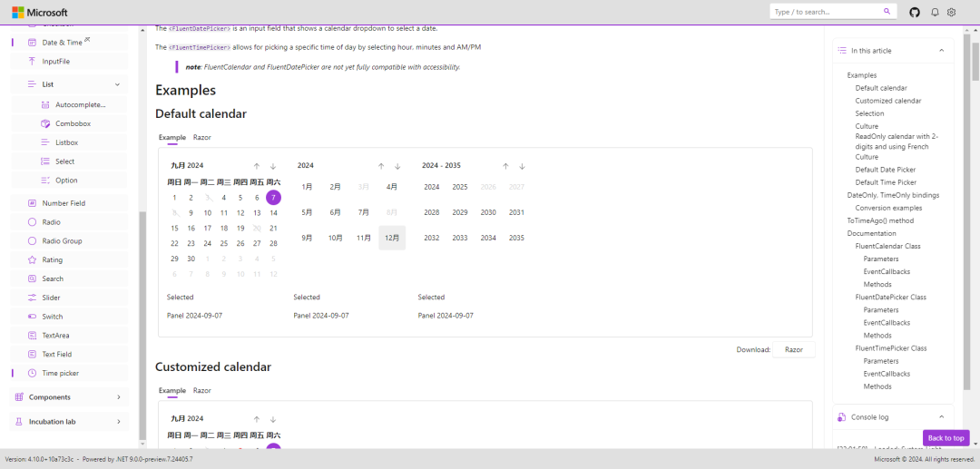Expand the Incubation lab group
The image size is (980, 469).
(x=118, y=422)
